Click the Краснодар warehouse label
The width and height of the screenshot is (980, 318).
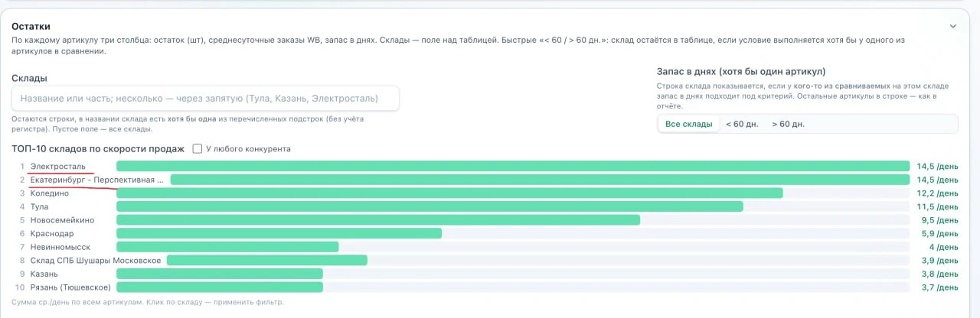click(x=52, y=234)
